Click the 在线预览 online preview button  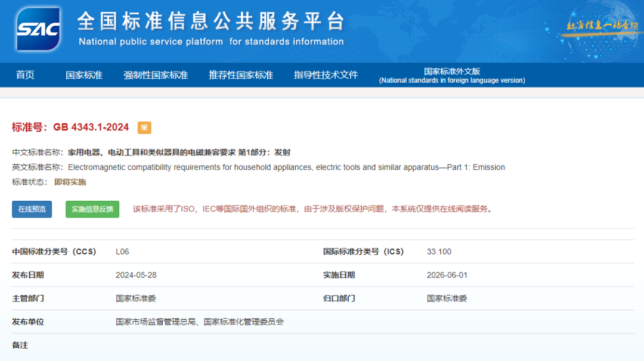click(x=32, y=209)
